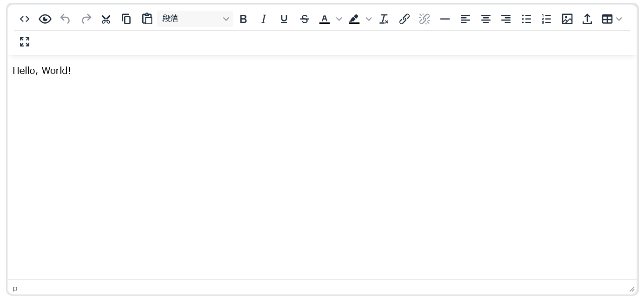Toggle underline formatting
644x298 pixels.
pos(284,19)
